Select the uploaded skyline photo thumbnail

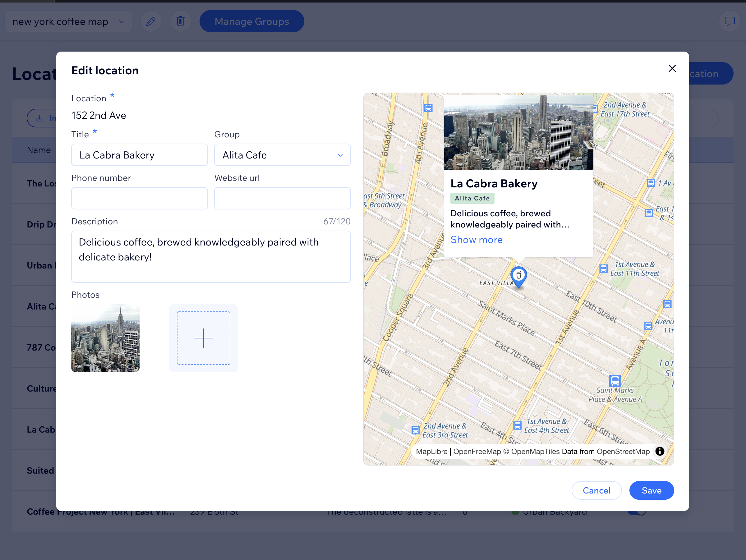point(105,338)
